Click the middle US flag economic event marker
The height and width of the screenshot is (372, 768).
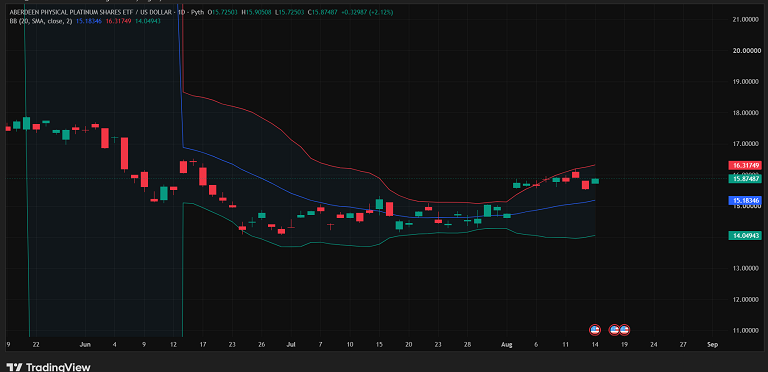tap(614, 330)
